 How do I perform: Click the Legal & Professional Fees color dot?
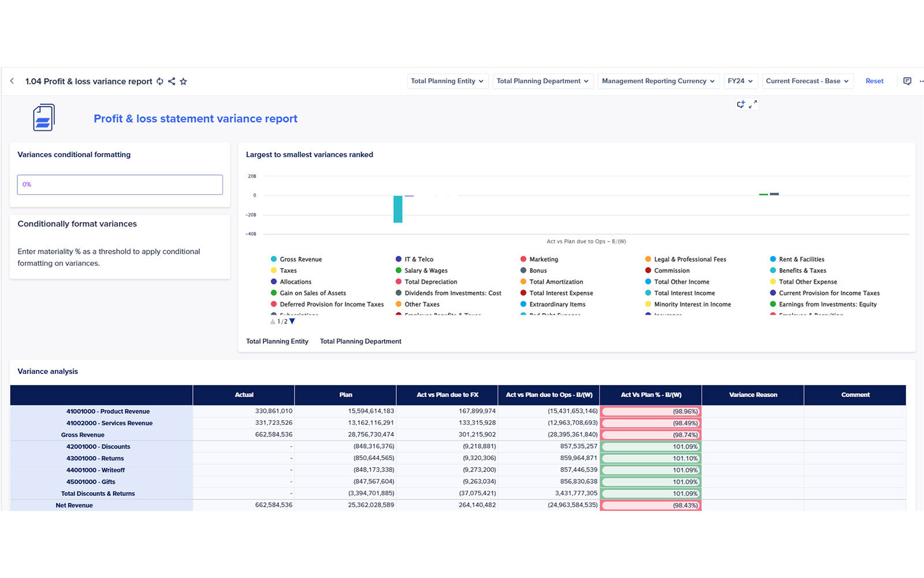pos(648,260)
